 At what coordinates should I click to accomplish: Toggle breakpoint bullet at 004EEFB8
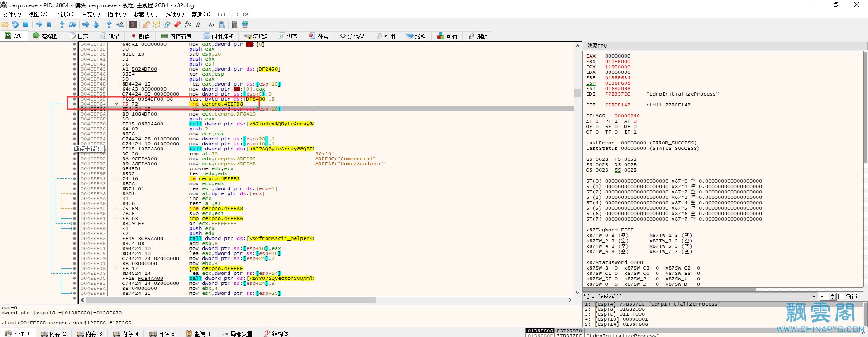point(75,238)
